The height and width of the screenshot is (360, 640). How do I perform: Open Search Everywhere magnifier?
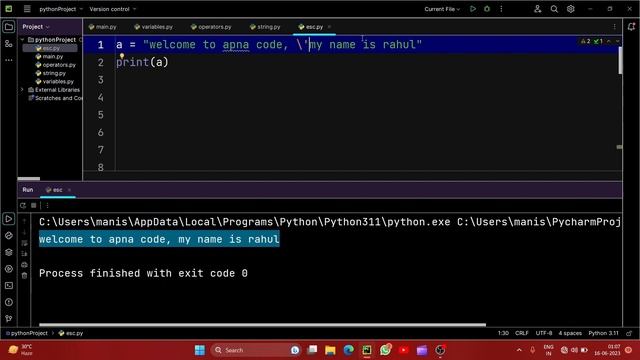pyautogui.click(x=554, y=9)
